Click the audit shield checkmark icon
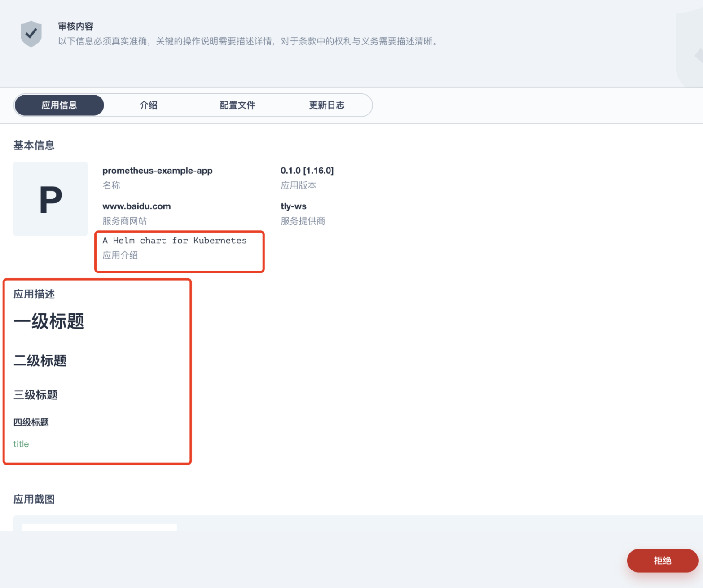This screenshot has width=703, height=588. (x=31, y=33)
